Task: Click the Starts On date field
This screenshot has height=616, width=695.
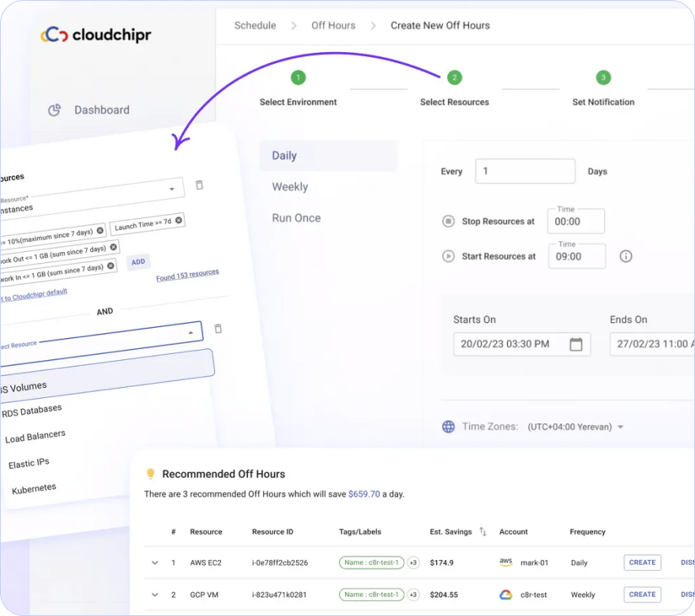Action: pos(522,344)
